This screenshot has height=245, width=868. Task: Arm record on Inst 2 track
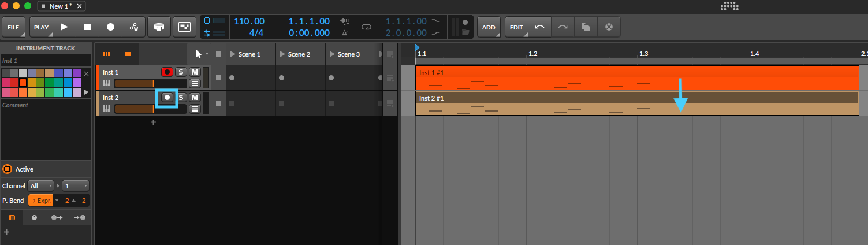click(167, 98)
